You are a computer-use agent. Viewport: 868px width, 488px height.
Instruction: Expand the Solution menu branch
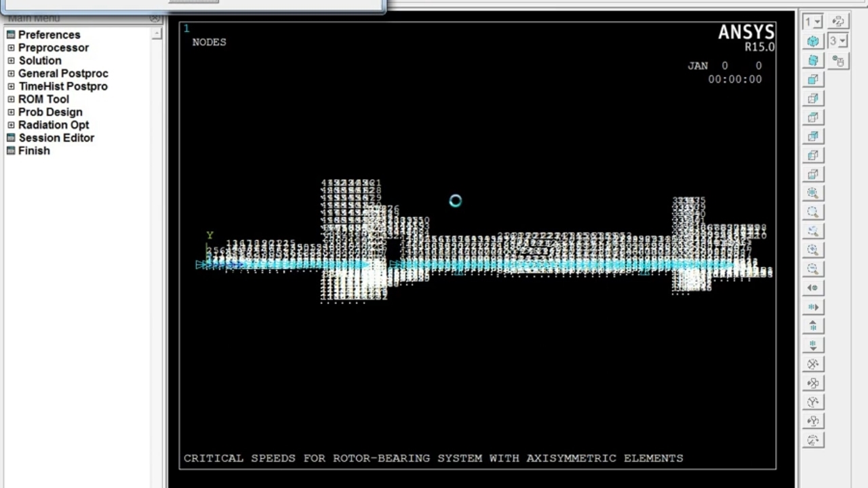click(11, 61)
